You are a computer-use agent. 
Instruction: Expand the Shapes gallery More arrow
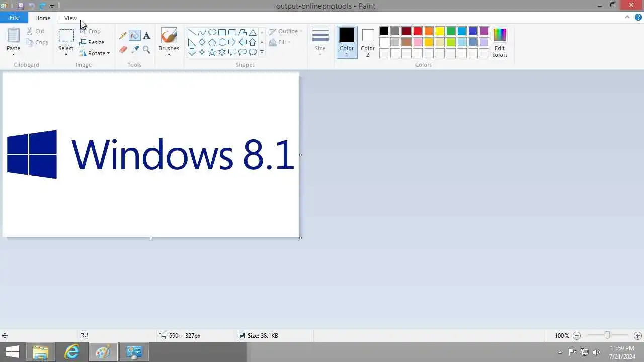click(262, 52)
